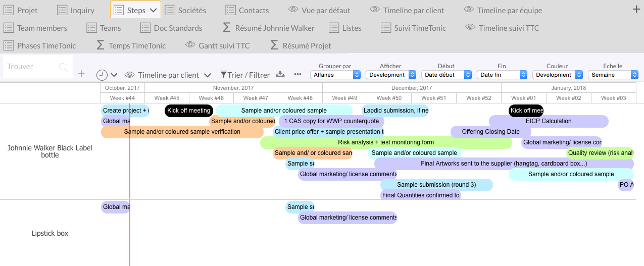Click the eye icon of Timeline par équipe
This screenshot has height=266, width=644.
[469, 10]
